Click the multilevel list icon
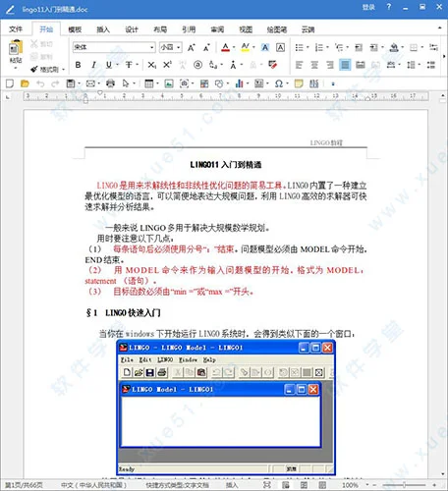448x491 pixels. pos(339,48)
